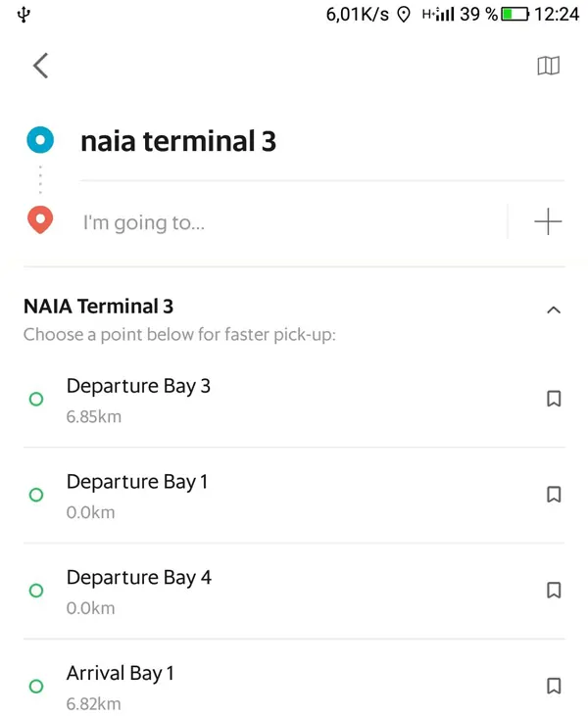Edit the naia terminal 3 pickup text
Image resolution: width=588 pixels, height=716 pixels.
178,141
